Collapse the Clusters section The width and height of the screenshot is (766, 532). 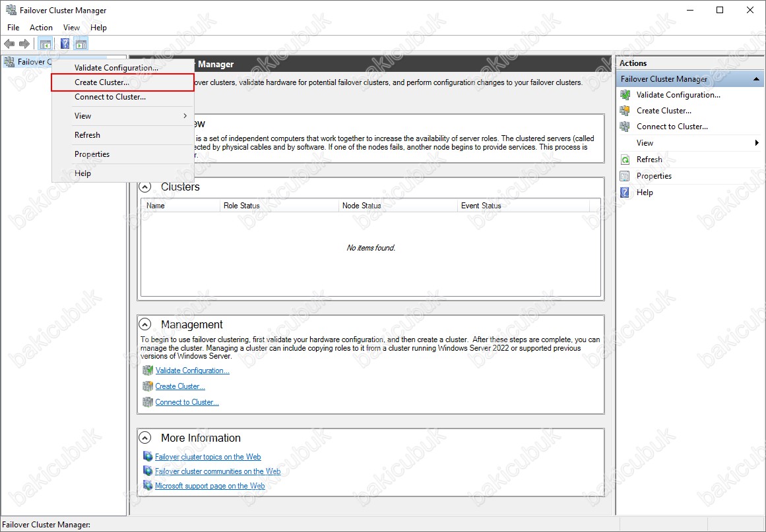(145, 187)
